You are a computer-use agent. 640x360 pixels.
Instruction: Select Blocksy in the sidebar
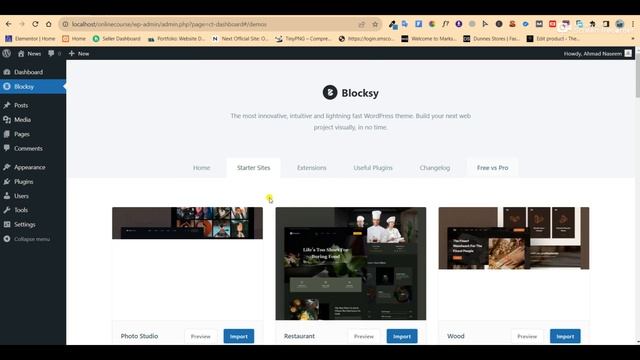coord(33,87)
